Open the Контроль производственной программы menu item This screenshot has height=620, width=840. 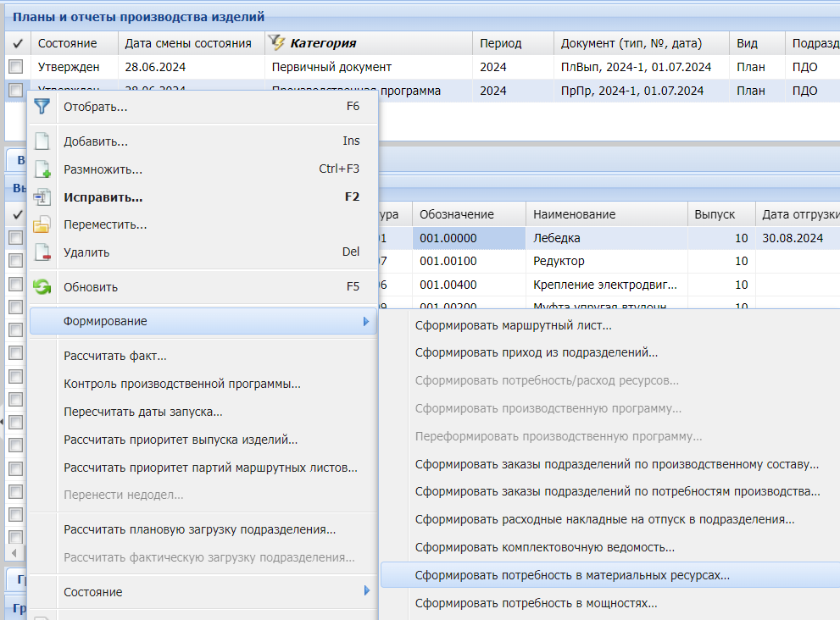coord(182,384)
